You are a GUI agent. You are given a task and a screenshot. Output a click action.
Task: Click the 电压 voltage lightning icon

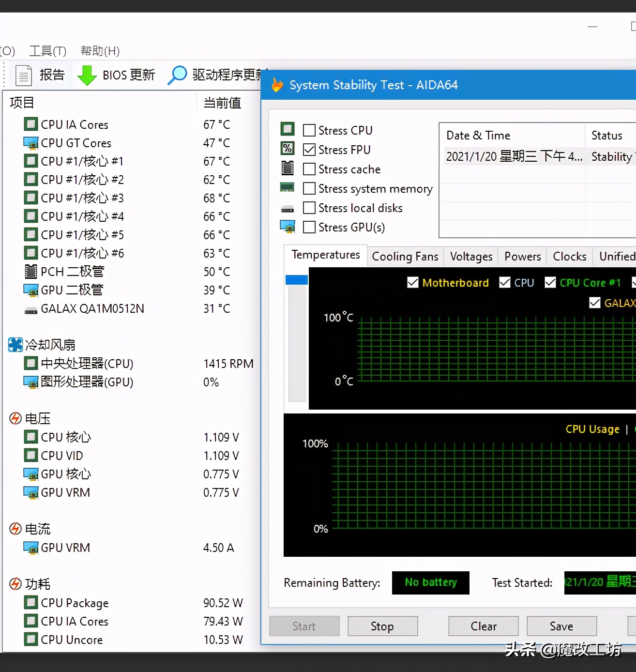pyautogui.click(x=15, y=418)
